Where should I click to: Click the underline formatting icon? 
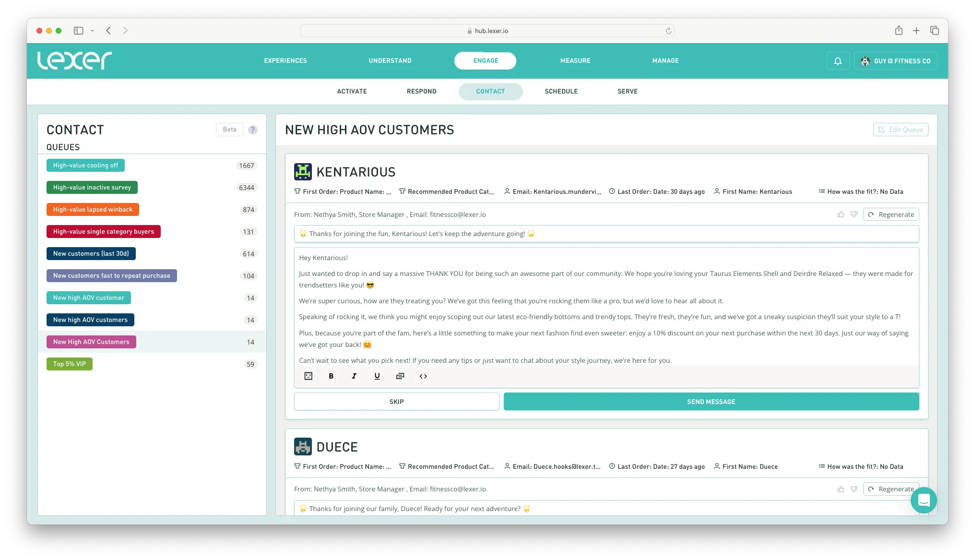(377, 376)
